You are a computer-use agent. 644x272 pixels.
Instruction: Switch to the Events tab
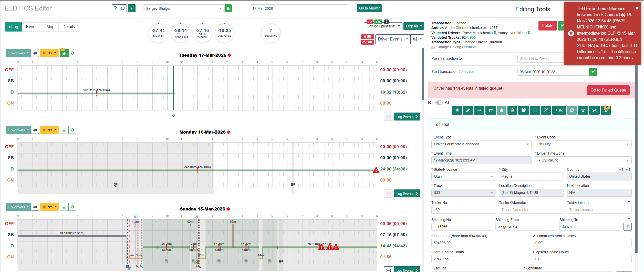(32, 27)
